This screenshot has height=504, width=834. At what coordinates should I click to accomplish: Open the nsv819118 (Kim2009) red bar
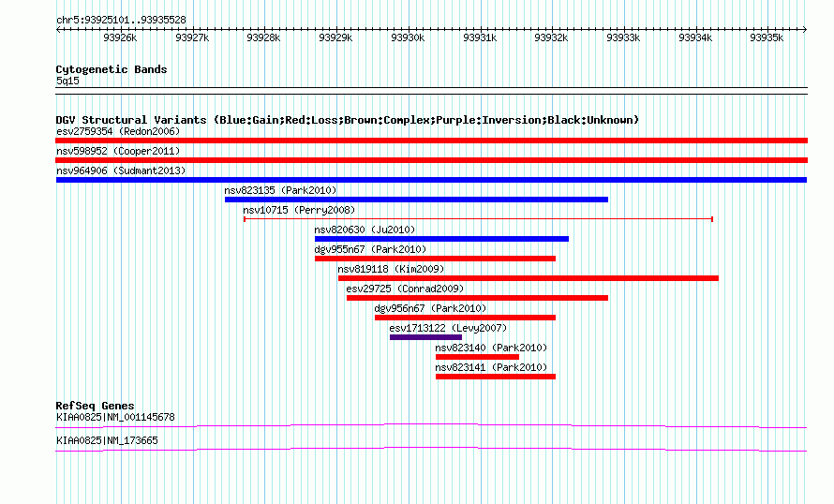pyautogui.click(x=529, y=278)
